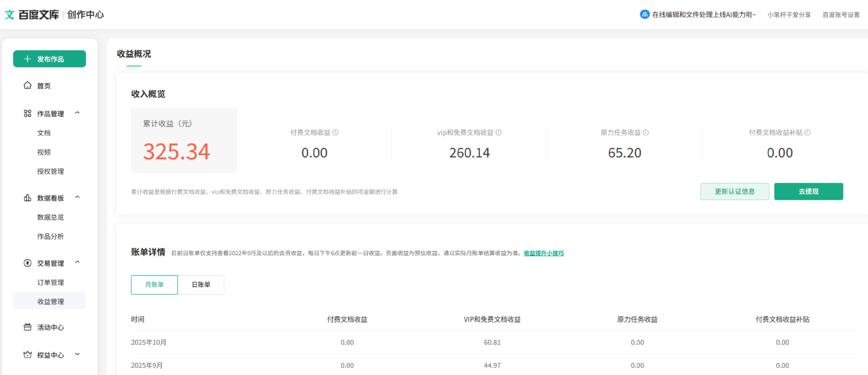Collapse the 作品管理 menu section
868x375 pixels.
[77, 113]
